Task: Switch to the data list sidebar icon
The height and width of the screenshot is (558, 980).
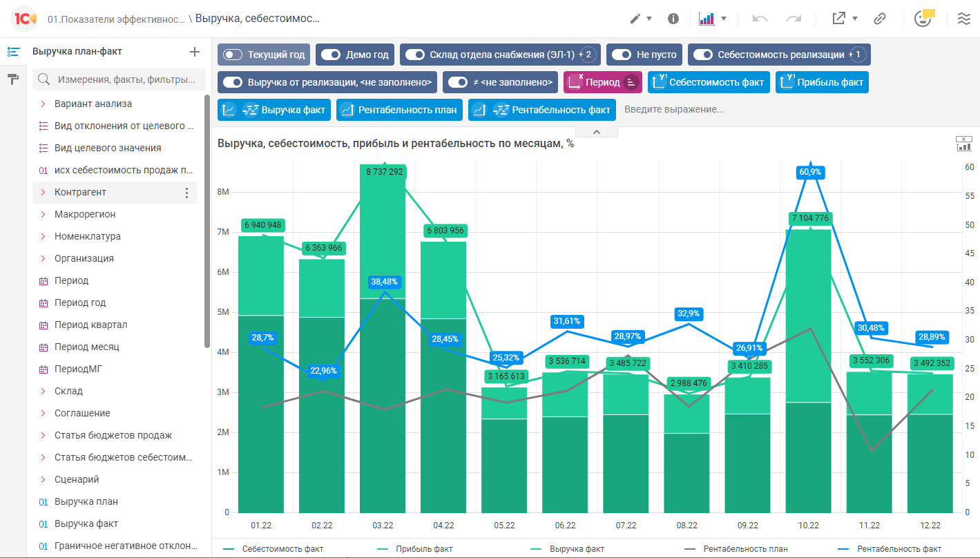Action: coord(12,52)
